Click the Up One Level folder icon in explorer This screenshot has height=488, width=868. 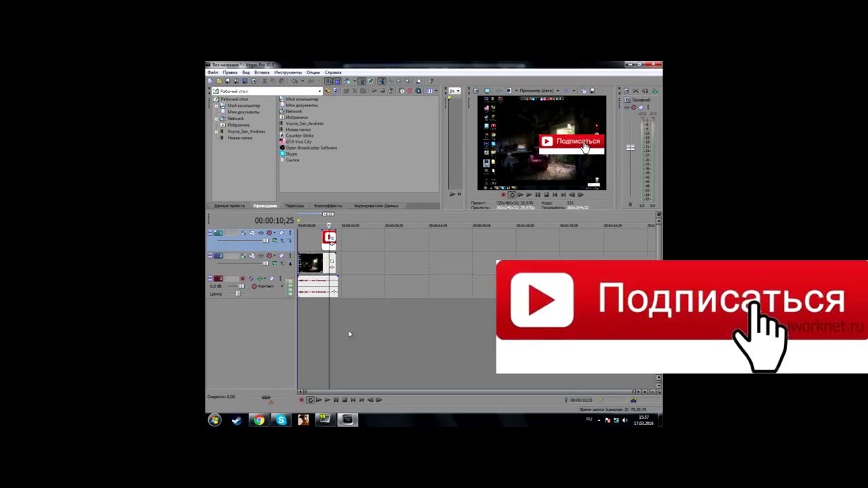tap(328, 91)
